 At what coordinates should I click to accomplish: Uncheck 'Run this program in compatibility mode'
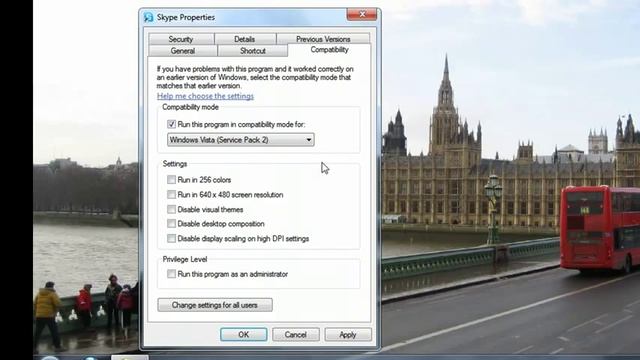171,124
